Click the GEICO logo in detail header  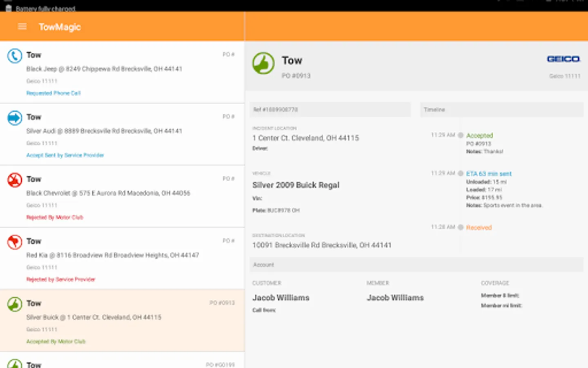(563, 59)
